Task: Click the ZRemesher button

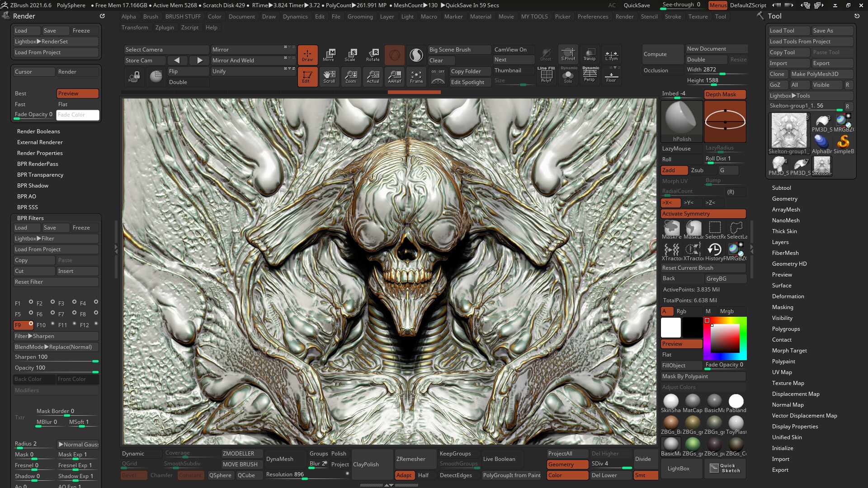Action: [x=415, y=459]
